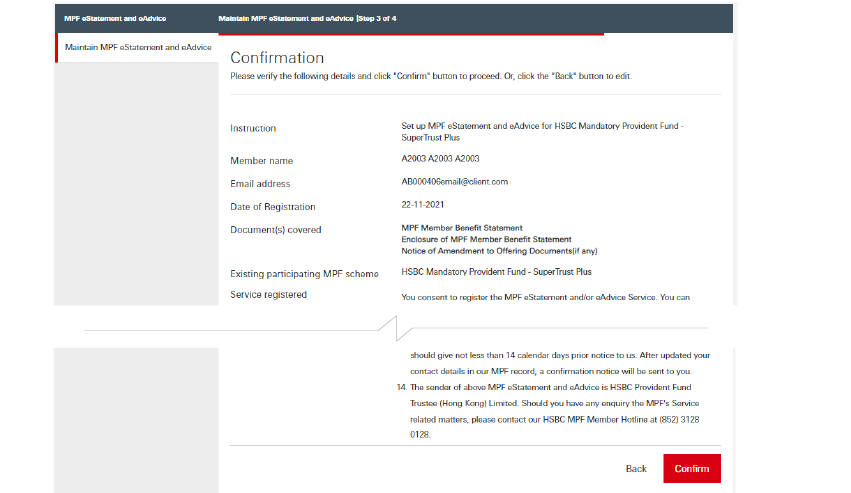Viewport: 851px width, 493px height.
Task: Select MPF eStatement and eAdvice header tab
Action: pyautogui.click(x=115, y=18)
